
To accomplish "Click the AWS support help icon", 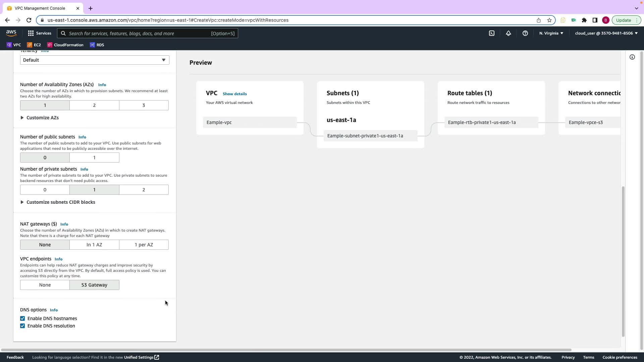I will point(525,33).
